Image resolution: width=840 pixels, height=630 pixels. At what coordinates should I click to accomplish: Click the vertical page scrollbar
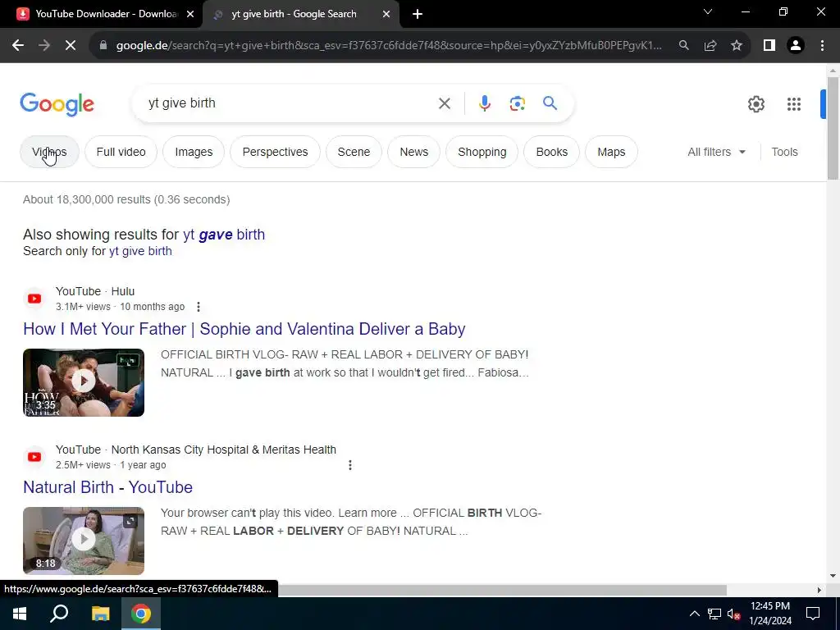pyautogui.click(x=833, y=129)
